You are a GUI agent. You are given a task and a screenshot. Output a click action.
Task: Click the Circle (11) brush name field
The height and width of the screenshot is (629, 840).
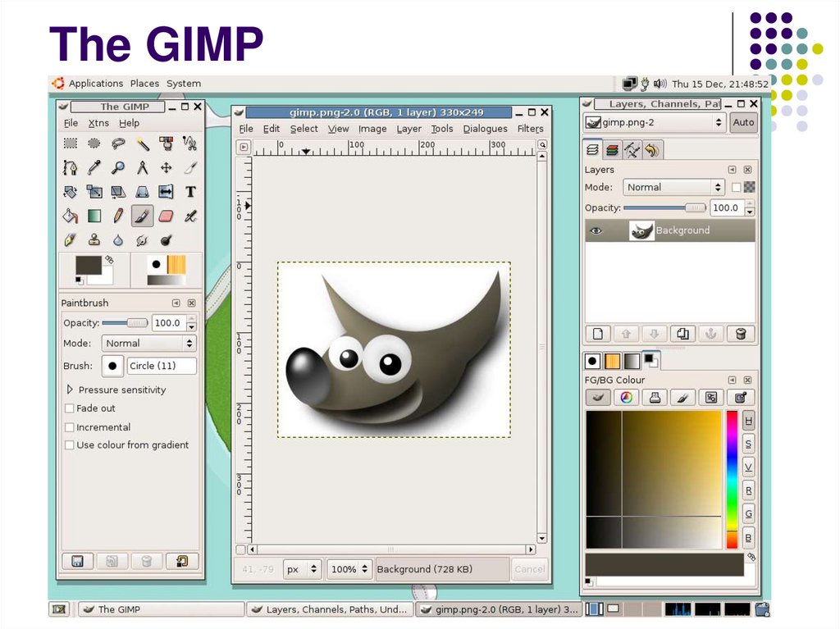coord(162,366)
